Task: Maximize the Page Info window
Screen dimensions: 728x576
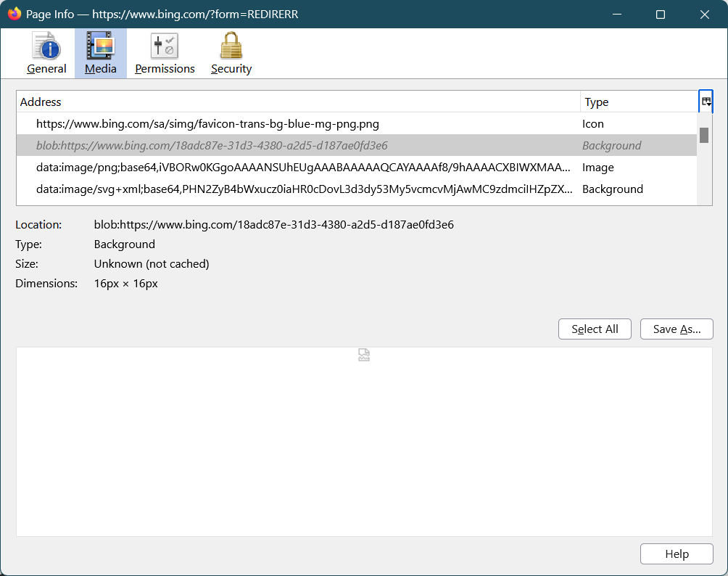Action: [x=661, y=15]
